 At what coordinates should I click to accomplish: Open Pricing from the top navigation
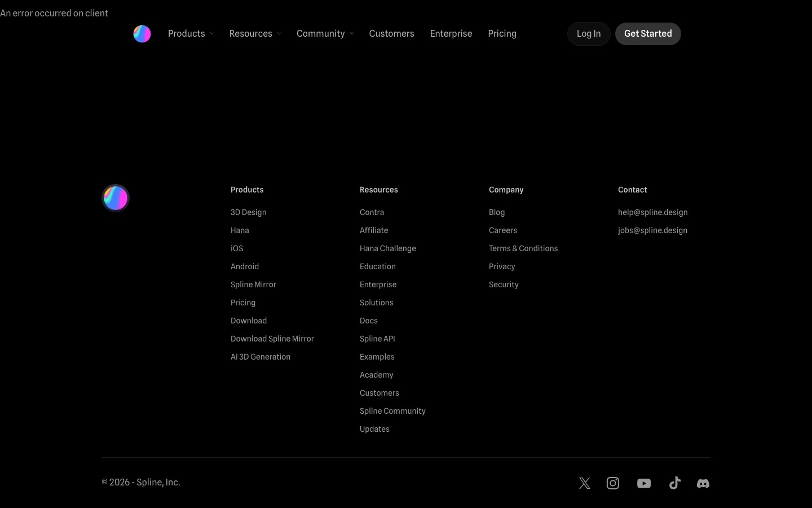click(x=502, y=34)
